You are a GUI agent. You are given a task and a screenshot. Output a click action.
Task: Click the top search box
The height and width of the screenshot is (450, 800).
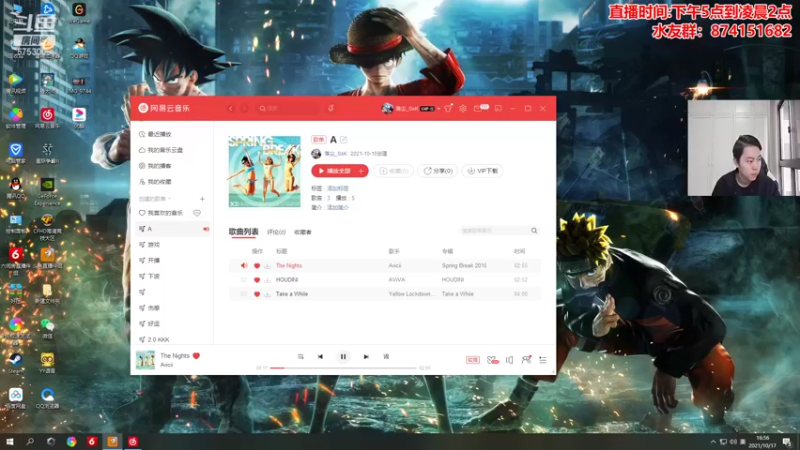[x=288, y=108]
